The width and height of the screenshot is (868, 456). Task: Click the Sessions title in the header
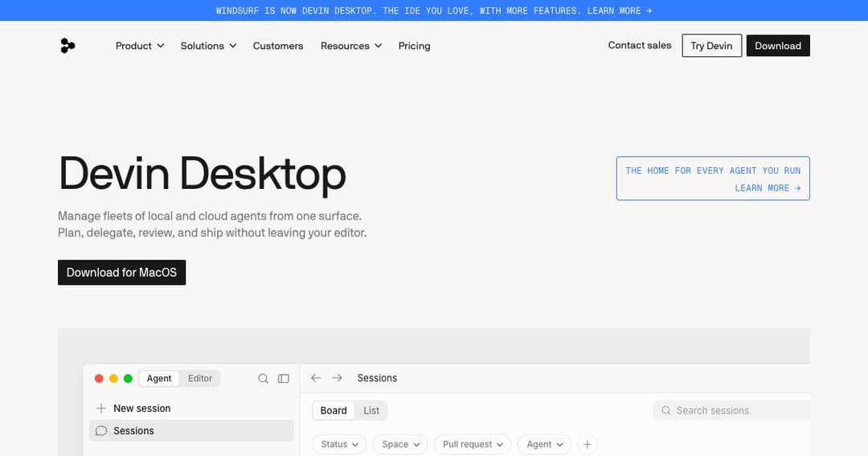(377, 378)
